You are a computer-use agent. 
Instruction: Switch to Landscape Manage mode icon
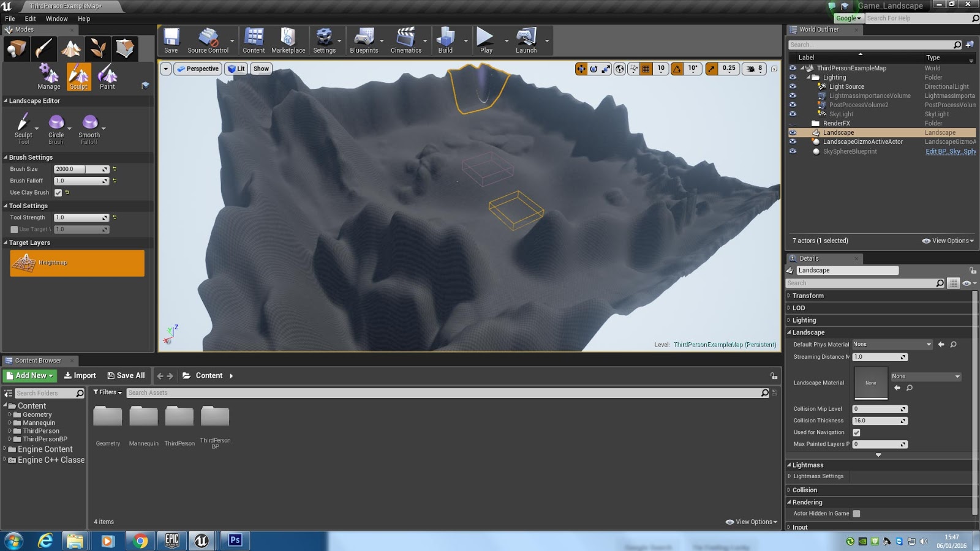(48, 75)
